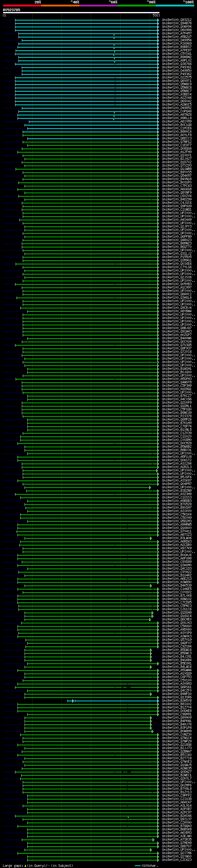Open hit UniRef100_Q0WV94
197x868 pixels.
[177, 26]
